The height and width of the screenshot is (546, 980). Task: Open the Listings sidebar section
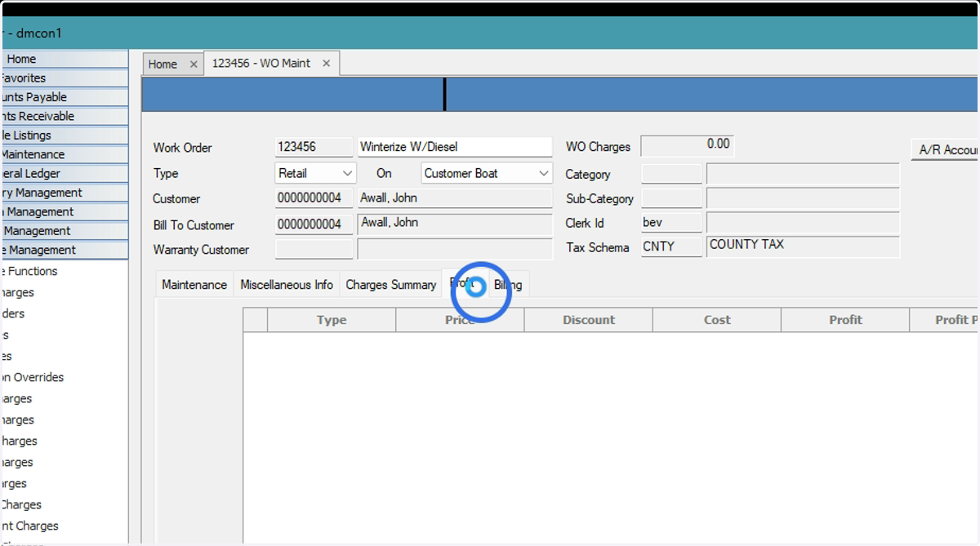(64, 135)
